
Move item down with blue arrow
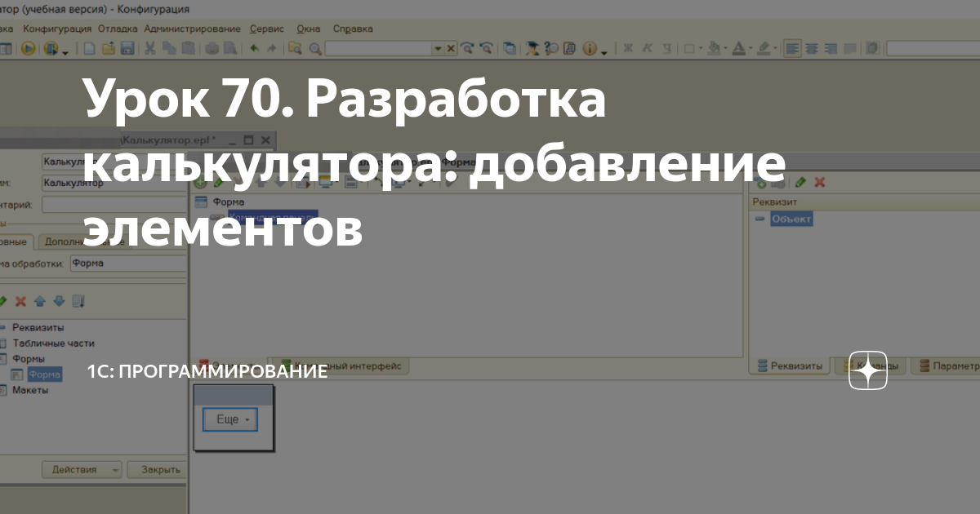58,302
